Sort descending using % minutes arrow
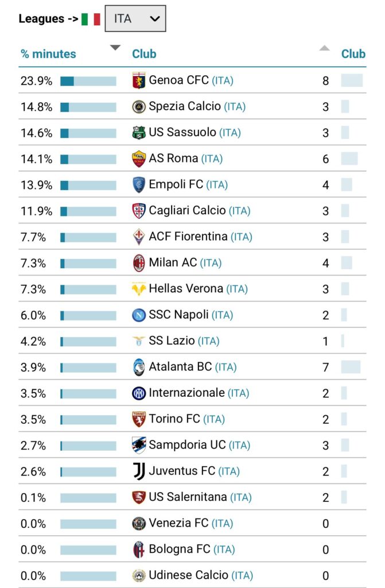This screenshot has height=588, width=385. tap(115, 48)
